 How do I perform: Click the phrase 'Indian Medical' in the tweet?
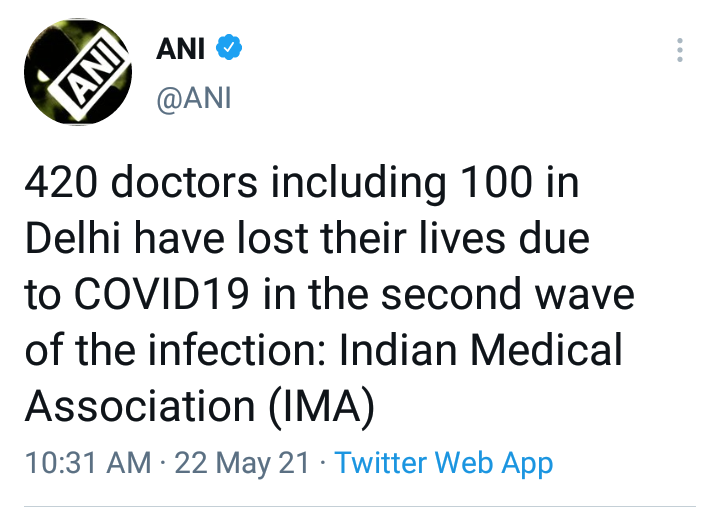pyautogui.click(x=483, y=351)
